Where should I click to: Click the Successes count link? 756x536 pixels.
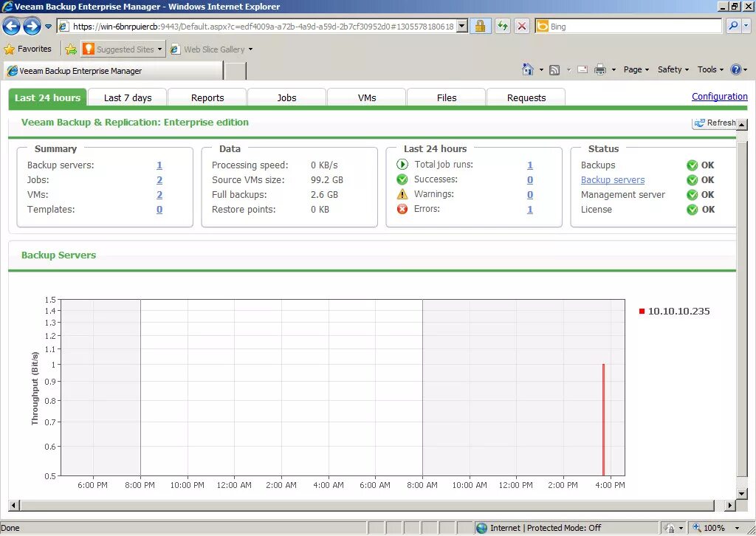[530, 180]
